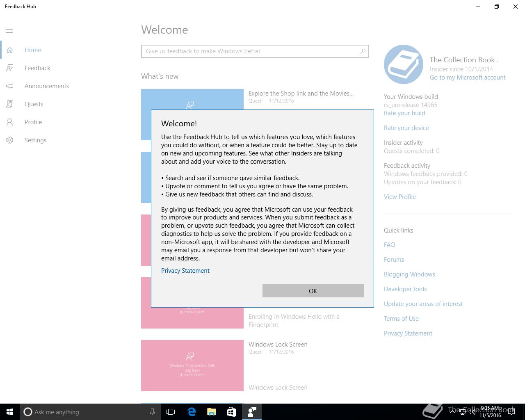Open the hamburger navigation menu
Image resolution: width=525 pixels, height=420 pixels.
pyautogui.click(x=9, y=31)
